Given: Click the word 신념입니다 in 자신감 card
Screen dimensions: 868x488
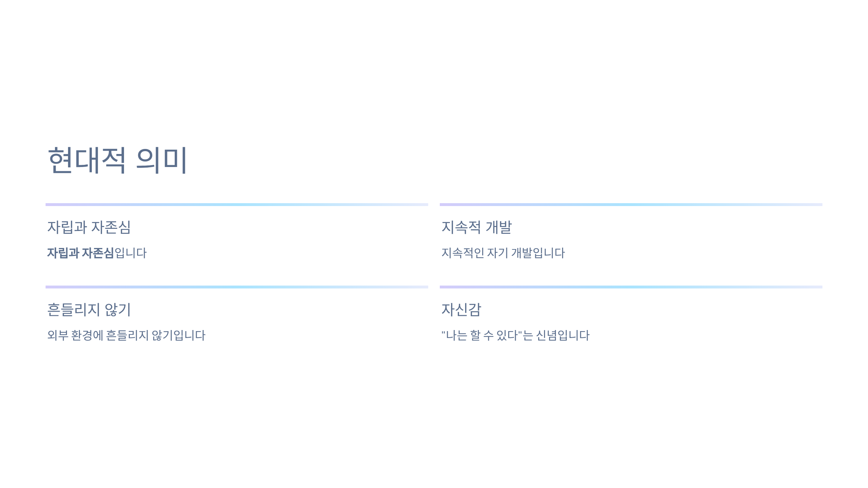Looking at the screenshot, I should coord(563,335).
